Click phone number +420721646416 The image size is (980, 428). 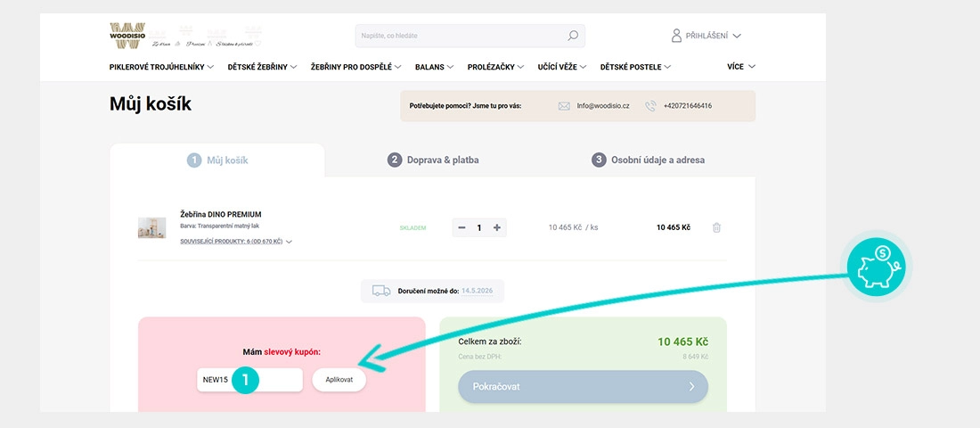688,106
